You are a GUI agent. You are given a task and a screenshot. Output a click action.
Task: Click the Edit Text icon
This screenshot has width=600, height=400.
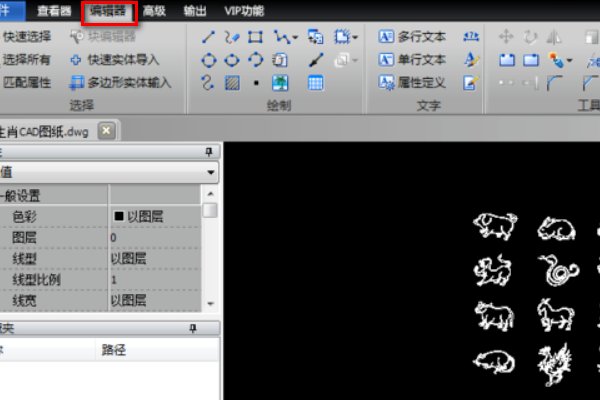(x=470, y=83)
